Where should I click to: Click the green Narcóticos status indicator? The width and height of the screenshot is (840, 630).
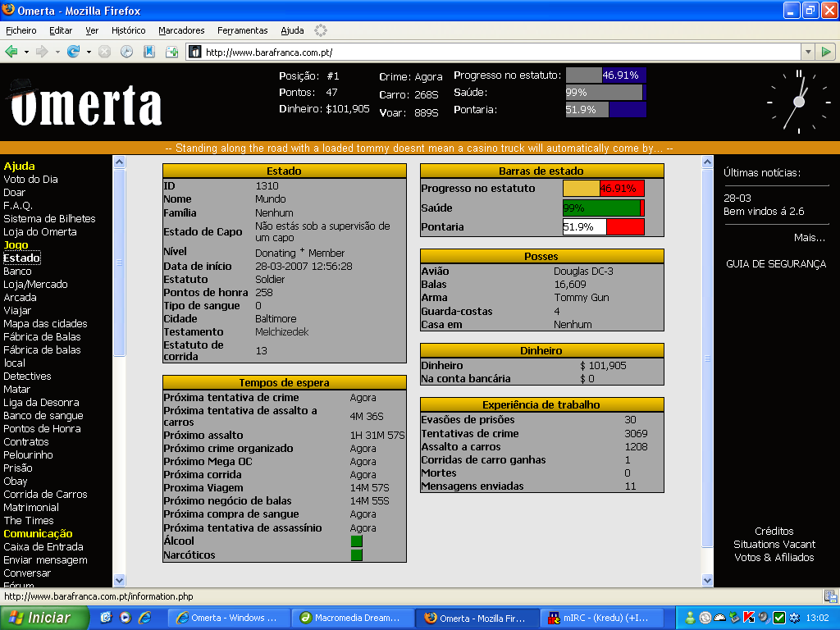[x=356, y=555]
